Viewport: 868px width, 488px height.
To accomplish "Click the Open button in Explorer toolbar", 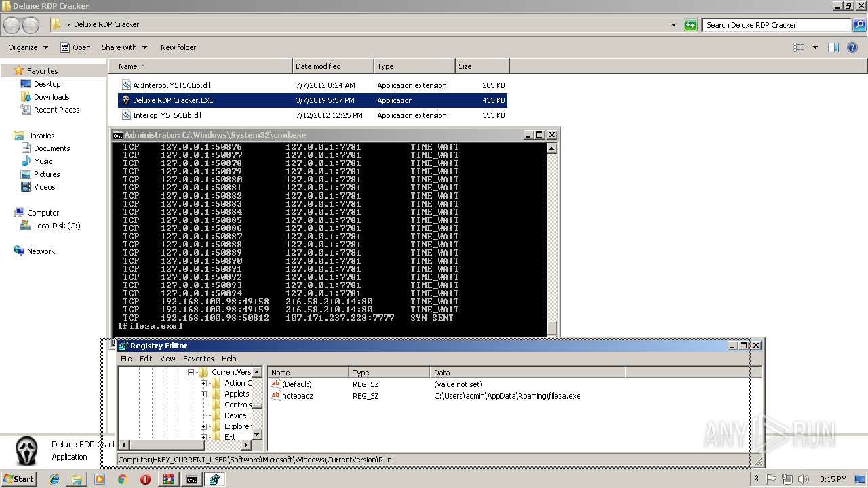I will click(x=75, y=47).
